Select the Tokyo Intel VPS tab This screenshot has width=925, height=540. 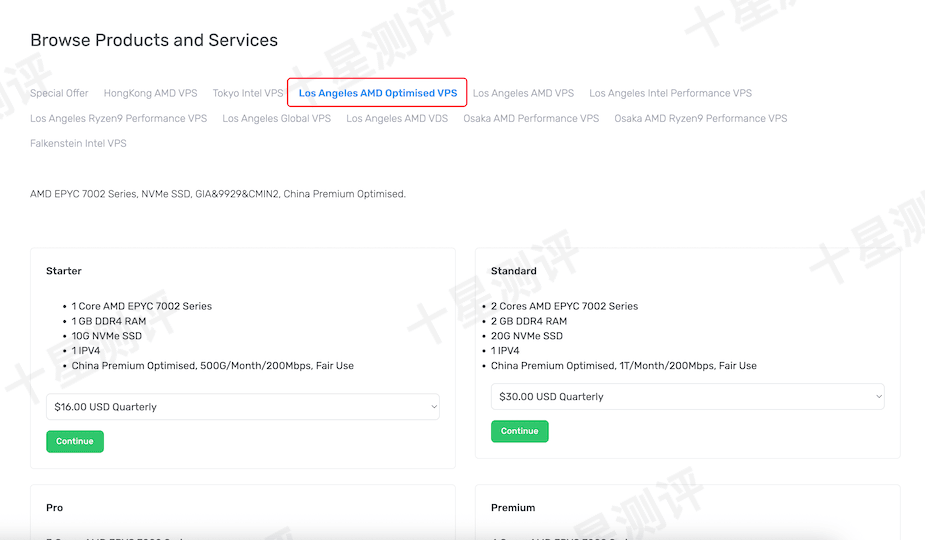(x=247, y=93)
